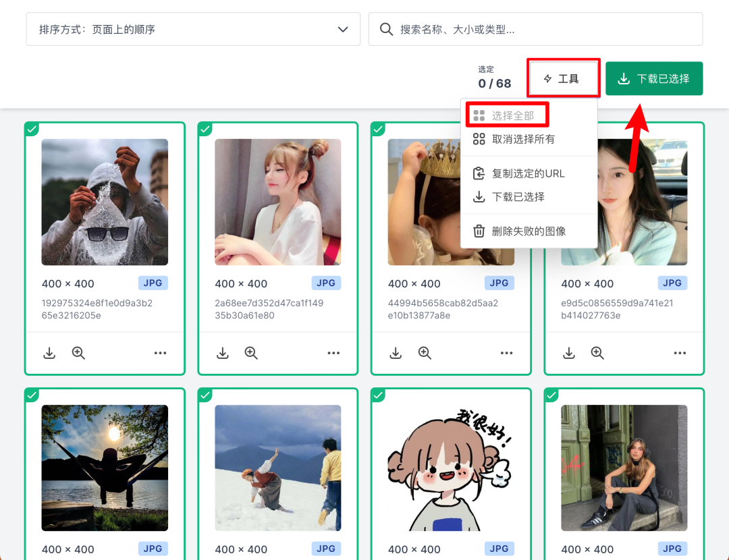This screenshot has width=729, height=560.
Task: Choose 复制选定的URL from tools menu
Action: click(529, 173)
